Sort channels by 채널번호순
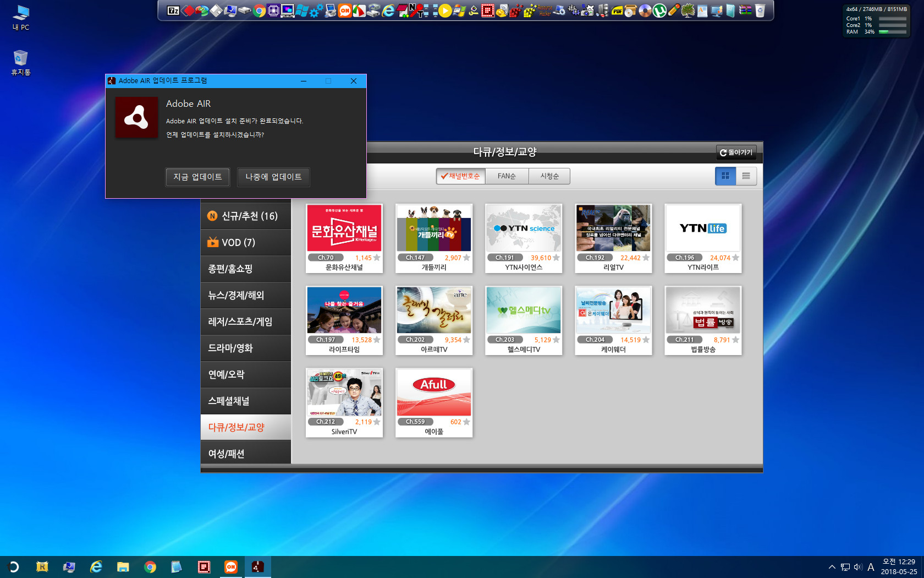Image resolution: width=924 pixels, height=578 pixels. click(x=461, y=176)
